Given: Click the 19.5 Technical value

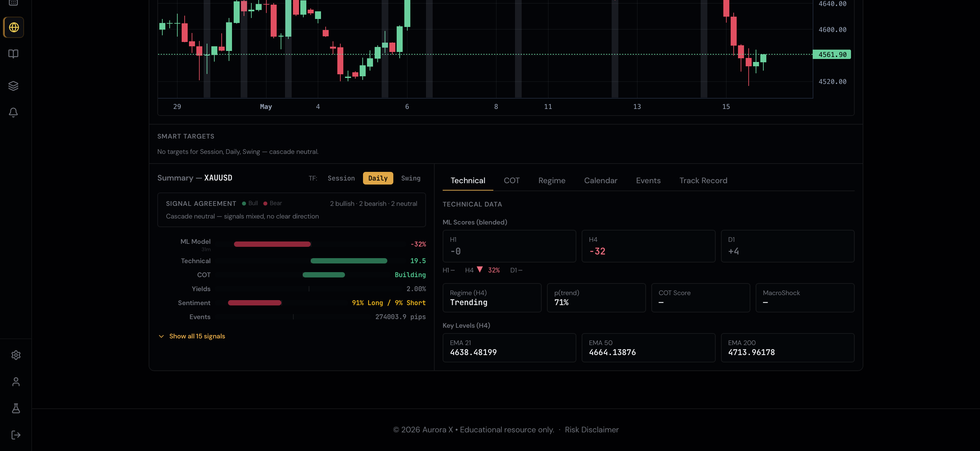Looking at the screenshot, I should click(x=418, y=261).
